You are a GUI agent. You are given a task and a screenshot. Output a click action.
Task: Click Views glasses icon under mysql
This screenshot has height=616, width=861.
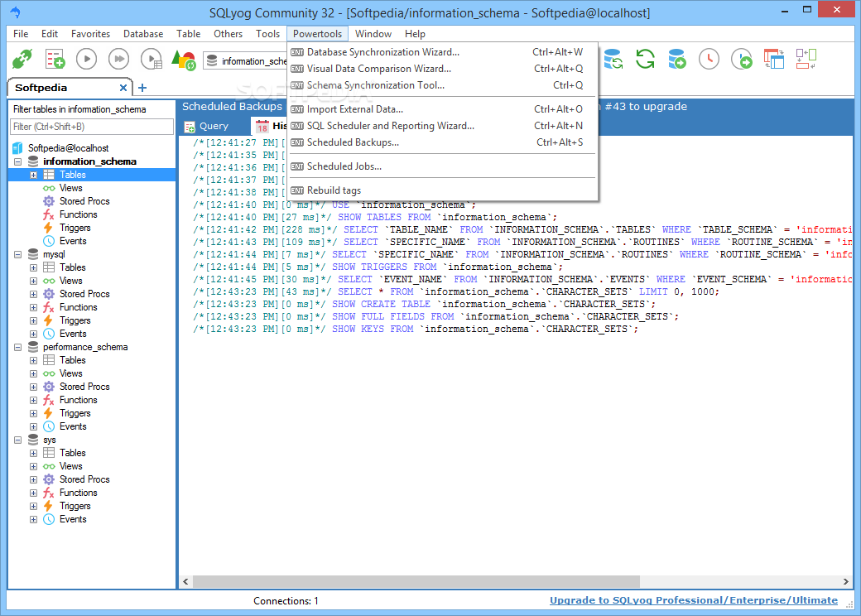tap(49, 281)
